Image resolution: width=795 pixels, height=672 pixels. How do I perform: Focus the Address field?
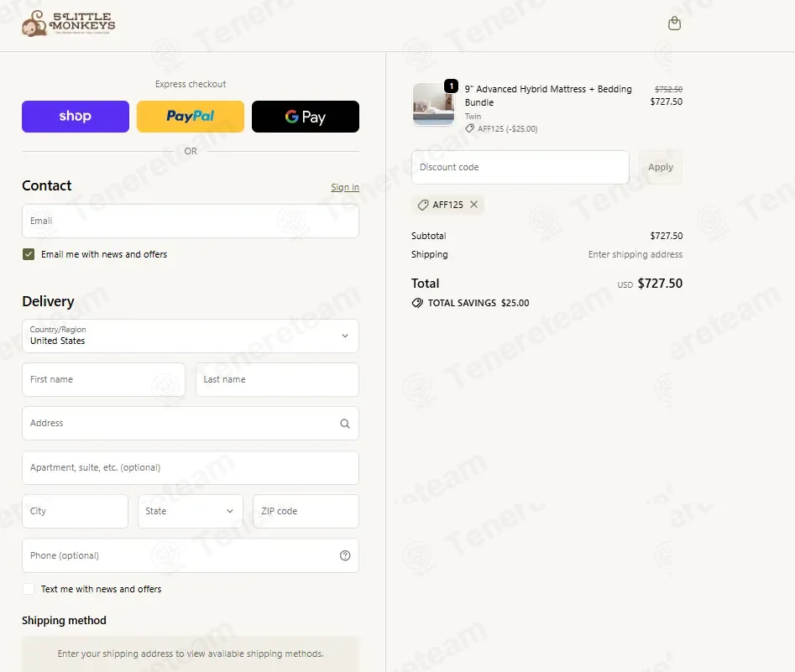click(x=190, y=423)
